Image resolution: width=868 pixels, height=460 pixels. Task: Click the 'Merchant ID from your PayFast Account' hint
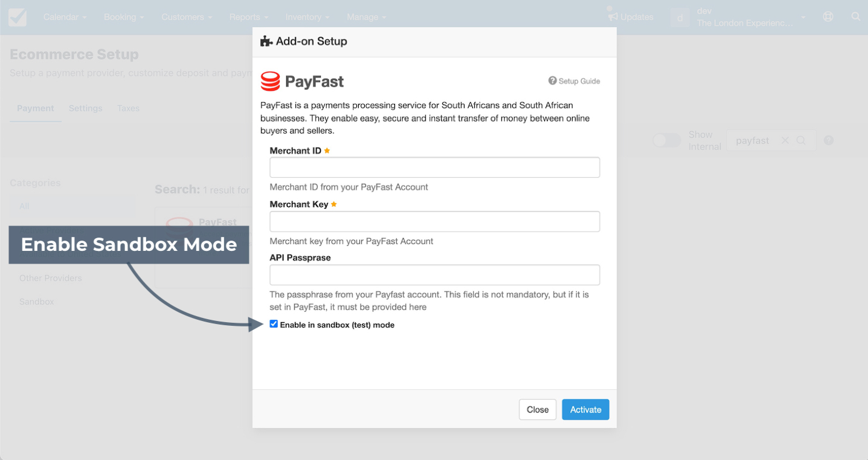pos(349,187)
